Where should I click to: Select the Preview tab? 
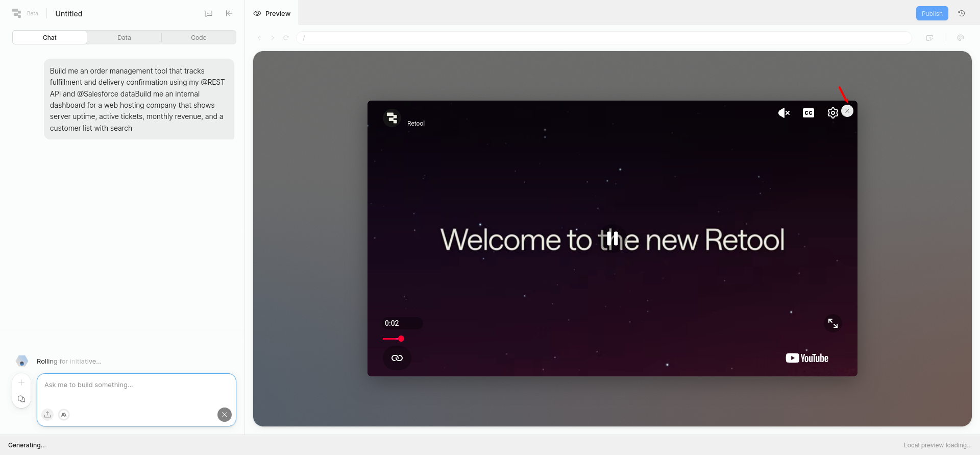pos(272,14)
